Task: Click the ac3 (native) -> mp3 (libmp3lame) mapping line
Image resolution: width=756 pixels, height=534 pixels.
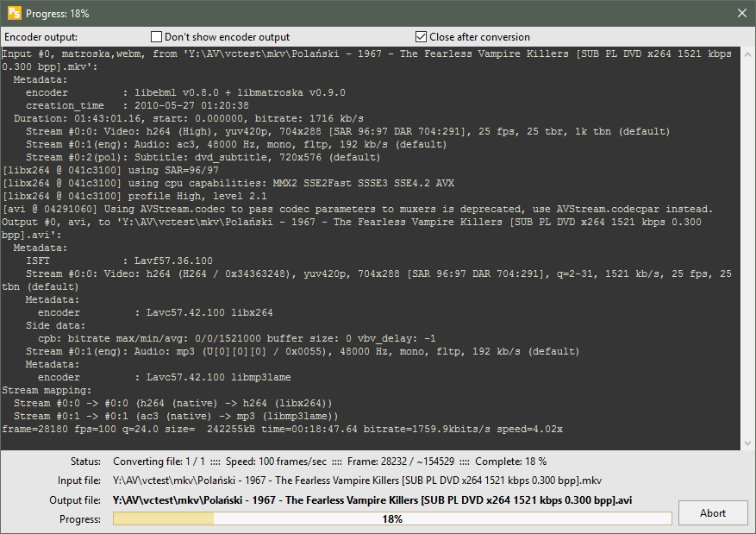Action: coord(176,417)
